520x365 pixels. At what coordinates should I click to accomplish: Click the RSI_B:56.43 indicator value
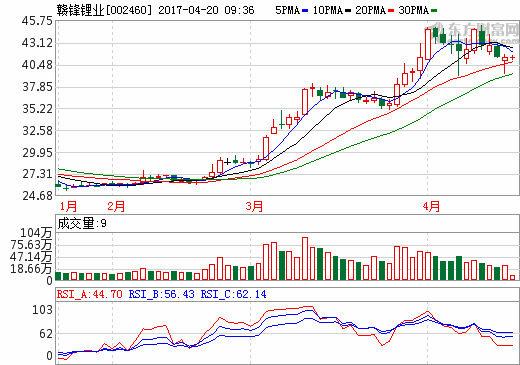coord(162,294)
